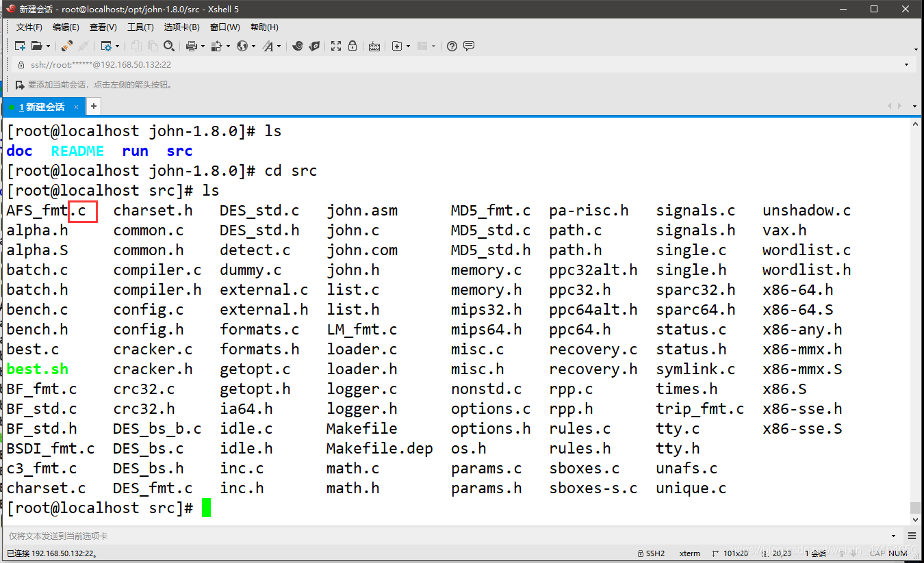
Task: Click the 已连接 192.168.50.132:22 status text
Action: pyautogui.click(x=51, y=553)
